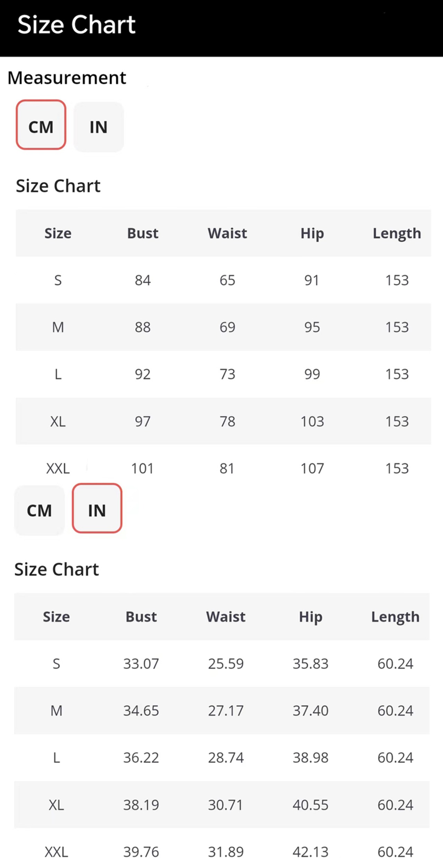
Task: Select the Hip header in centimeter table
Action: 312,233
